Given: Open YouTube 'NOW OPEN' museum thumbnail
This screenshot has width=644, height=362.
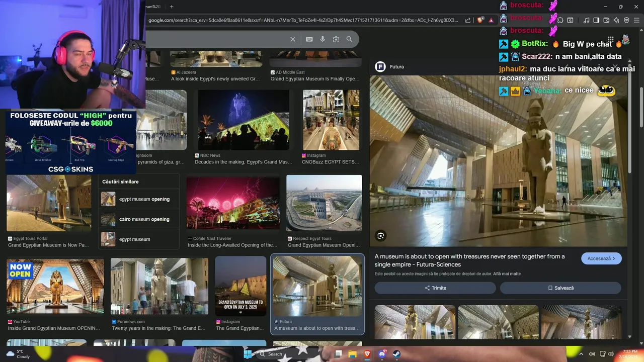Looking at the screenshot, I should click(55, 286).
